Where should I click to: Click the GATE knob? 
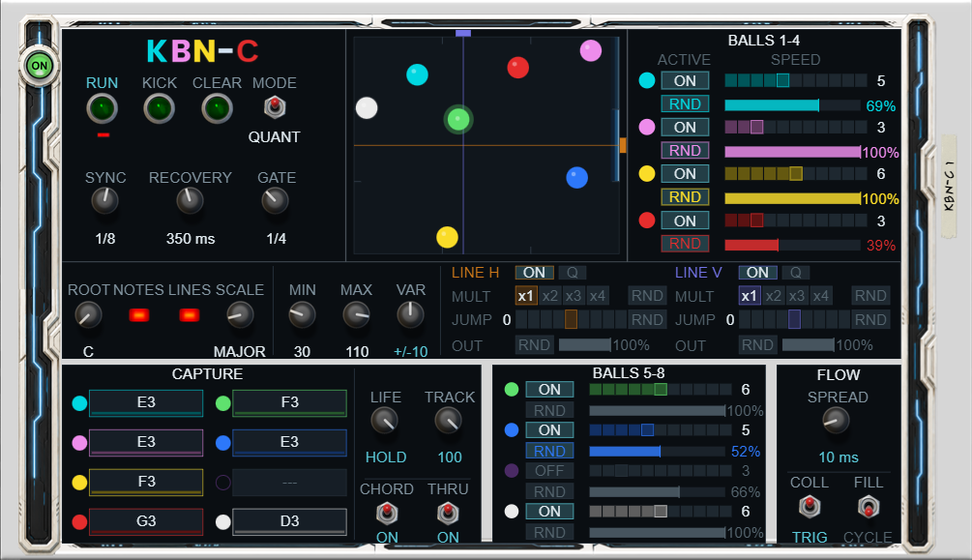(x=276, y=201)
